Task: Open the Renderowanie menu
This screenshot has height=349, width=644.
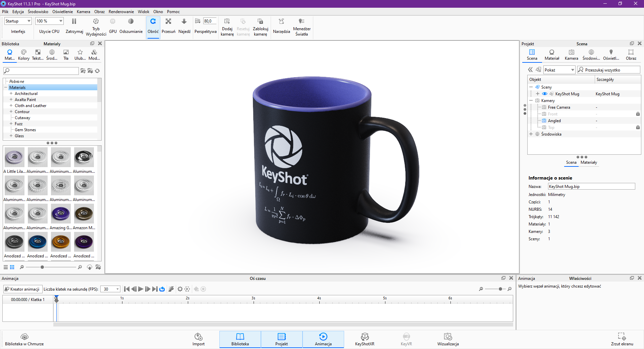Action: (x=121, y=12)
